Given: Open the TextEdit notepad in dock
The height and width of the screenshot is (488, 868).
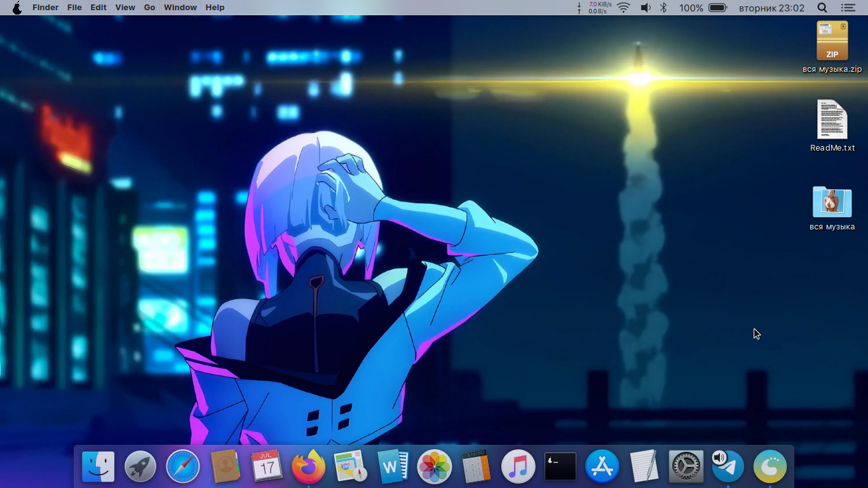Looking at the screenshot, I should click(644, 467).
